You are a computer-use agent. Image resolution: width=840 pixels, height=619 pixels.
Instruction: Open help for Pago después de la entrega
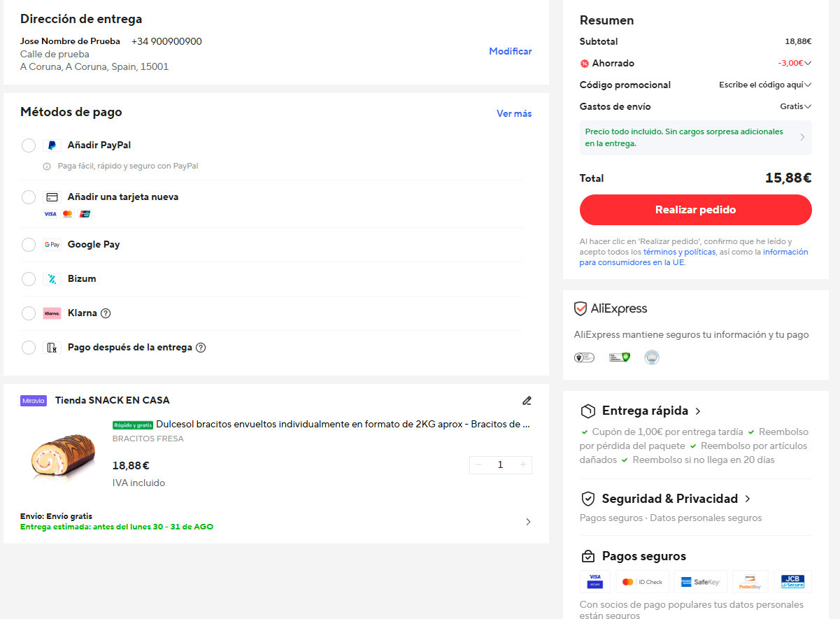tap(201, 348)
